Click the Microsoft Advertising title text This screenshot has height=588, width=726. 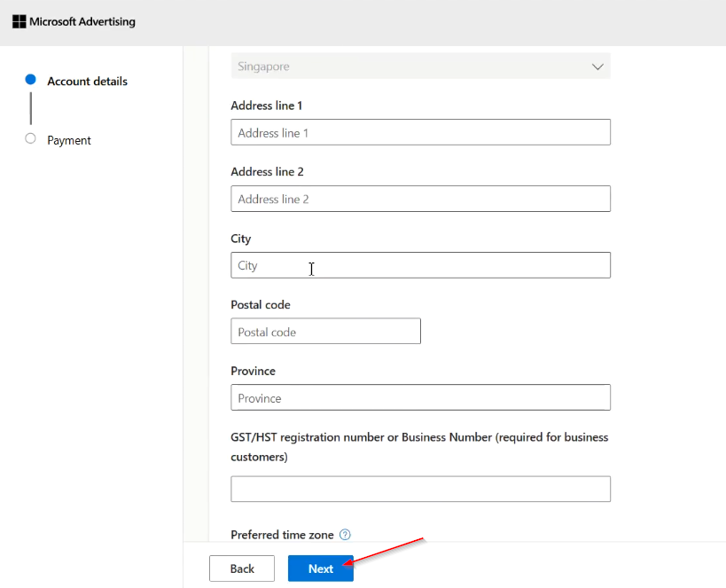tap(82, 21)
